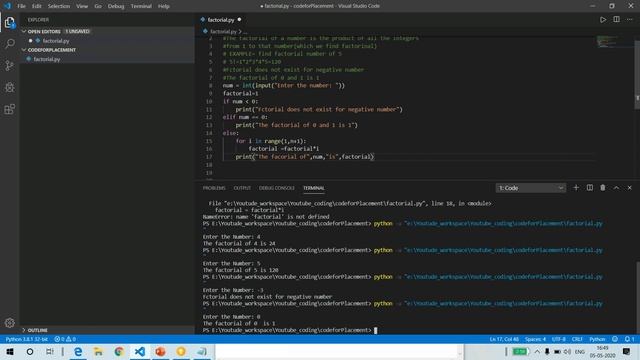Viewport: 640px width, 360px height.
Task: Select the Terminal panel tab
Action: 313,188
